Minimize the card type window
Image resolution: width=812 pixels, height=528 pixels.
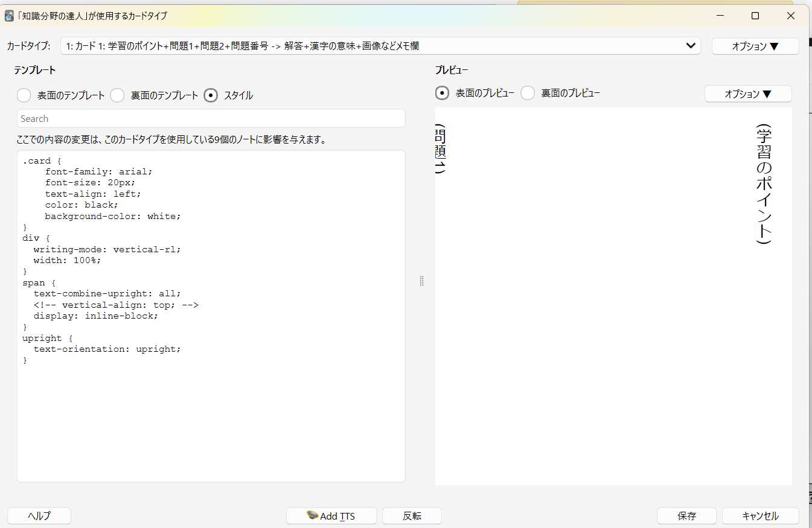[720, 16]
